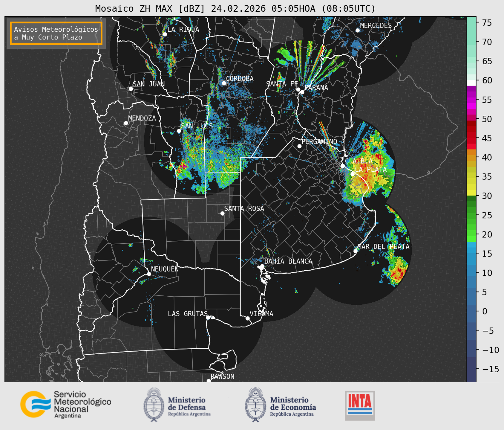Click the Córdoba city marker dot
Viewport: 504px width, 430px height.
click(224, 83)
